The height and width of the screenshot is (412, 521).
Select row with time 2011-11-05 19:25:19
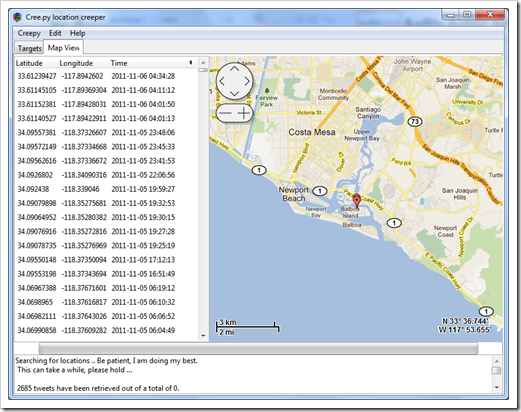pos(106,246)
